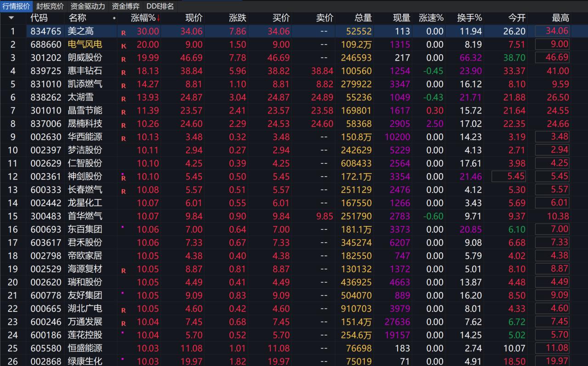
Task: Click total volume 910703 for 湖北广电
Action: pos(356,308)
